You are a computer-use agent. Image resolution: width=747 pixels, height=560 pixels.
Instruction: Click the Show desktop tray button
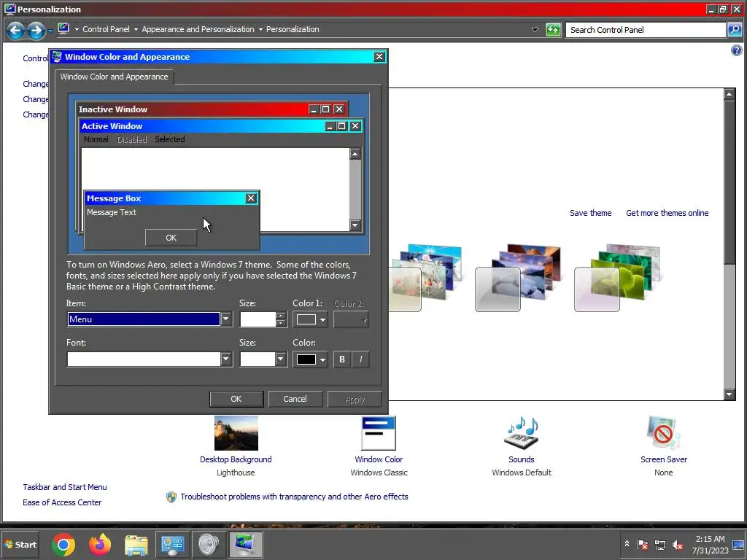[738, 545]
